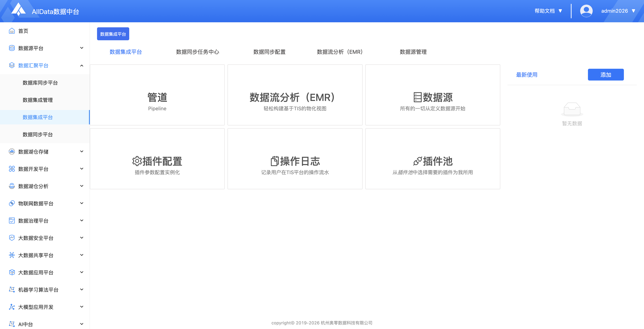Expand the 大数据应用平台 chevron
This screenshot has height=329, width=644.
pyautogui.click(x=82, y=272)
